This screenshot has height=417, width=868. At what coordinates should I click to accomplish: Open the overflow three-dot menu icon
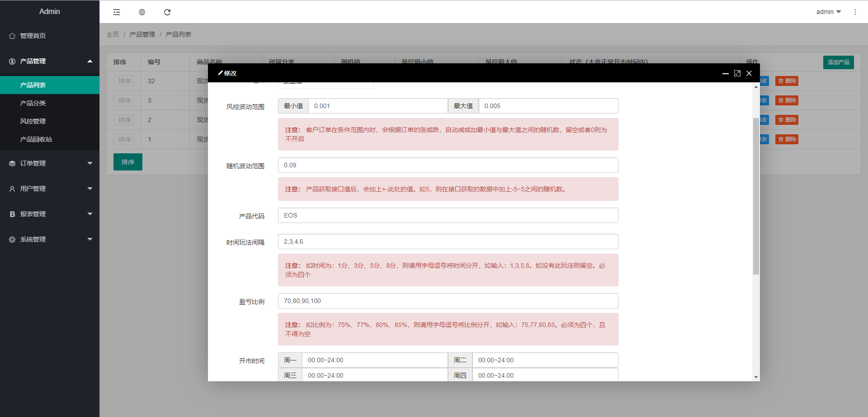tap(855, 12)
